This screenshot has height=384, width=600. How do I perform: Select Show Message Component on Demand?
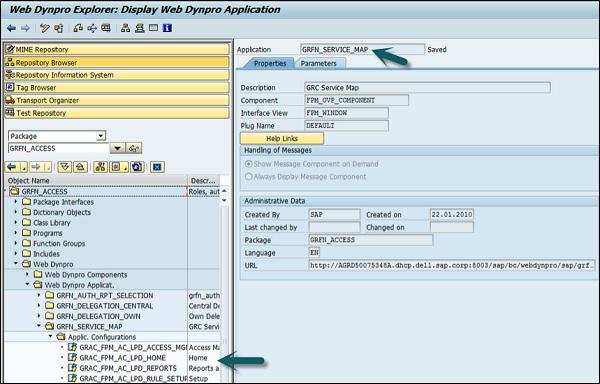point(249,164)
